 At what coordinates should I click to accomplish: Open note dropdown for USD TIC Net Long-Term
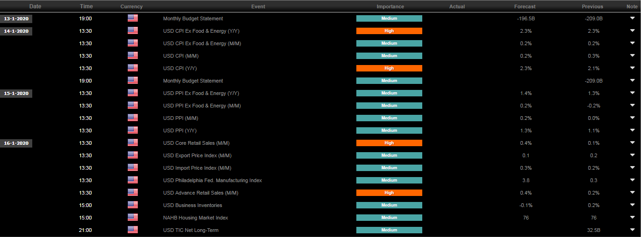point(632,230)
